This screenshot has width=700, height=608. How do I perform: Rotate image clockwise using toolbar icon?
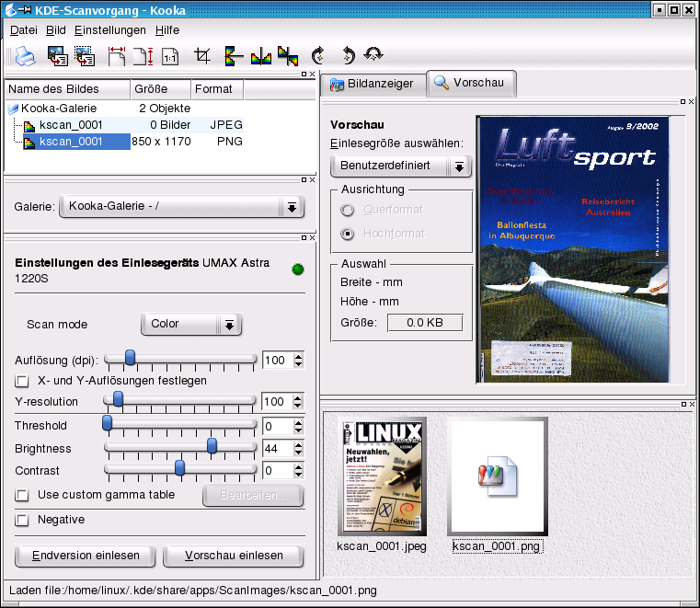coord(318,57)
